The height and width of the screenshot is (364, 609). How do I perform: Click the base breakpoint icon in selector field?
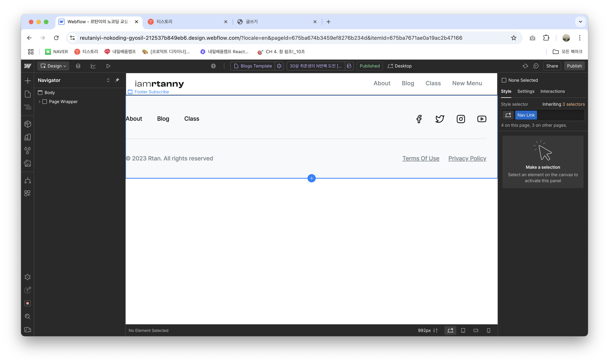point(508,115)
